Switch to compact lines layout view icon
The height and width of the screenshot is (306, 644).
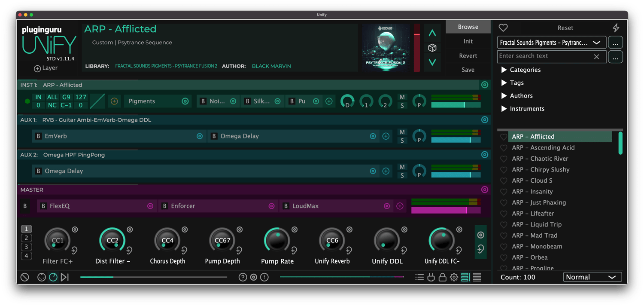(477, 277)
